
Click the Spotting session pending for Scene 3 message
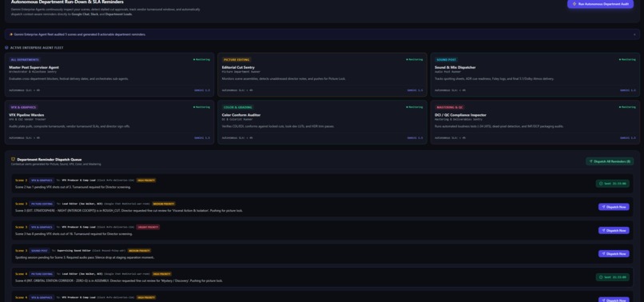(85, 257)
